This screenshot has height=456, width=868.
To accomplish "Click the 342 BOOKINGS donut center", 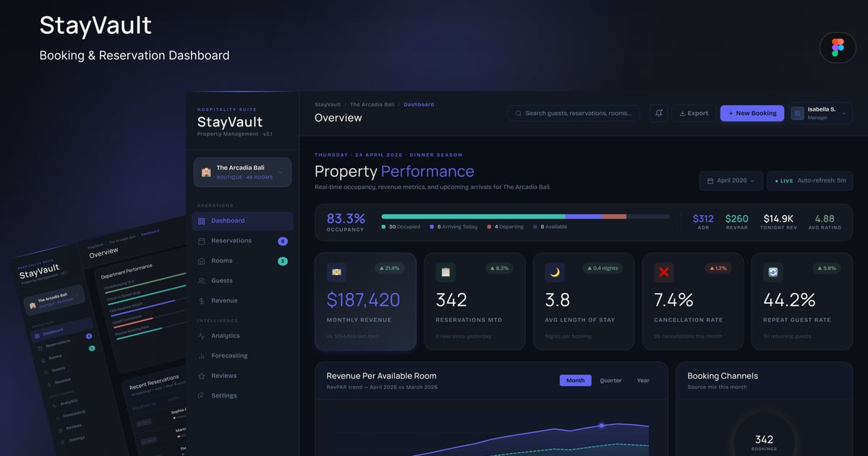I will tap(764, 442).
